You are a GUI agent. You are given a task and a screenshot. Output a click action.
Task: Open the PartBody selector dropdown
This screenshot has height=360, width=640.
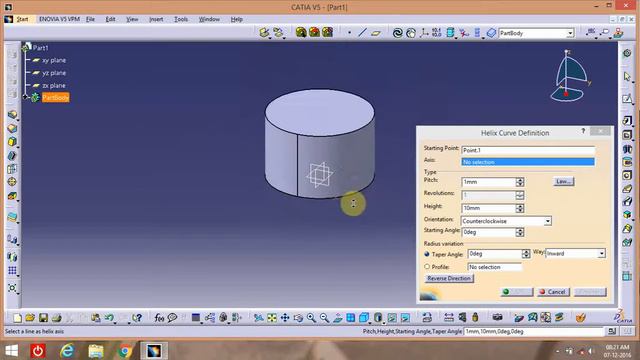coord(570,33)
